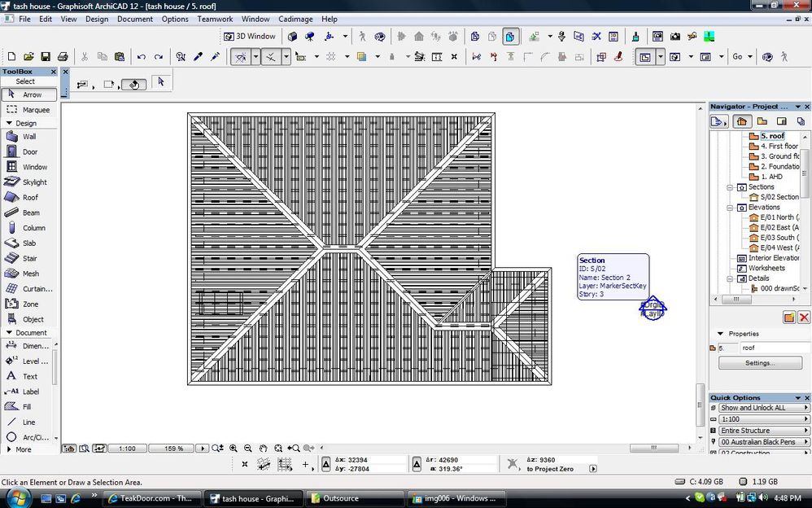Screen dimensions: 812x508
Task: Select the Wall tool in ToolBox
Action: [x=28, y=137]
